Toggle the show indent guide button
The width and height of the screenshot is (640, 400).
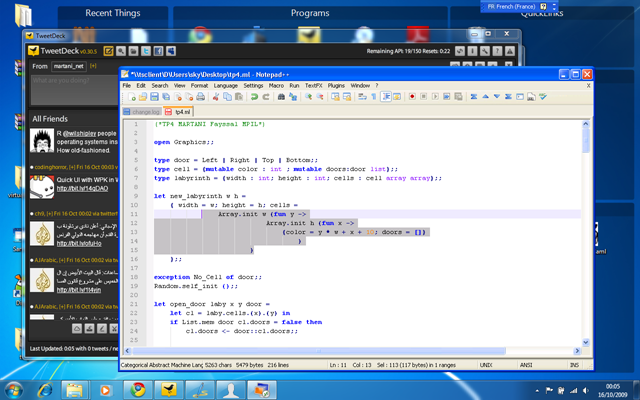[386, 97]
